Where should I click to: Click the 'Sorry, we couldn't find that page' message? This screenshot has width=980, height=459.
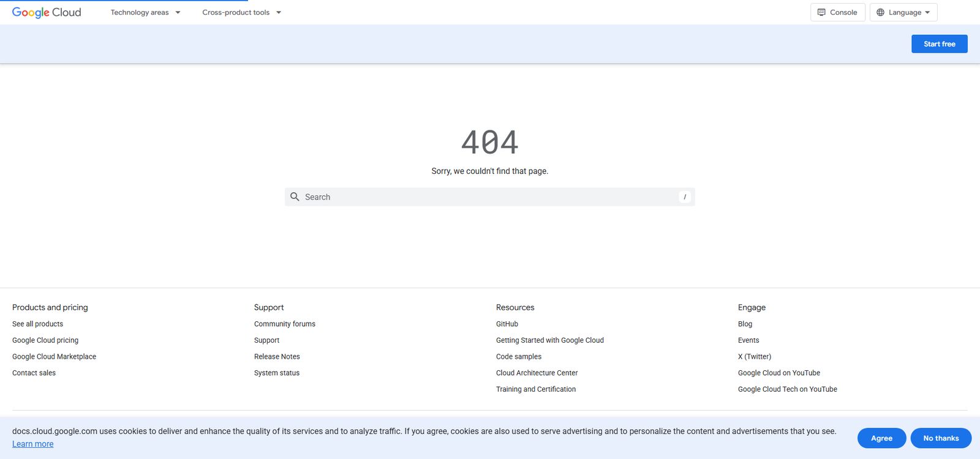(489, 171)
